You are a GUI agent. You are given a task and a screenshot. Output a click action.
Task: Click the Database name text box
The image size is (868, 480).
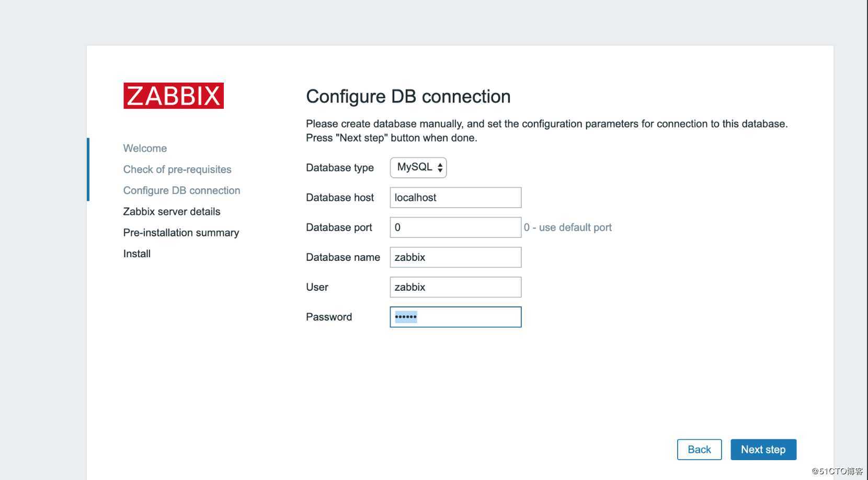coord(455,257)
